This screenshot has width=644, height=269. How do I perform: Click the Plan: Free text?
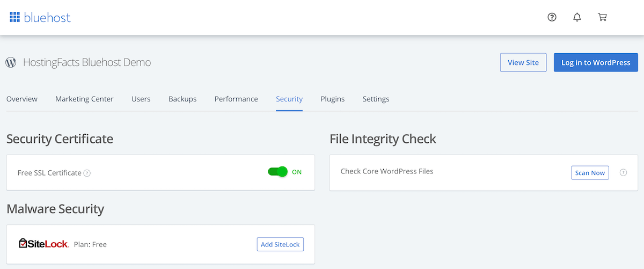pos(90,244)
